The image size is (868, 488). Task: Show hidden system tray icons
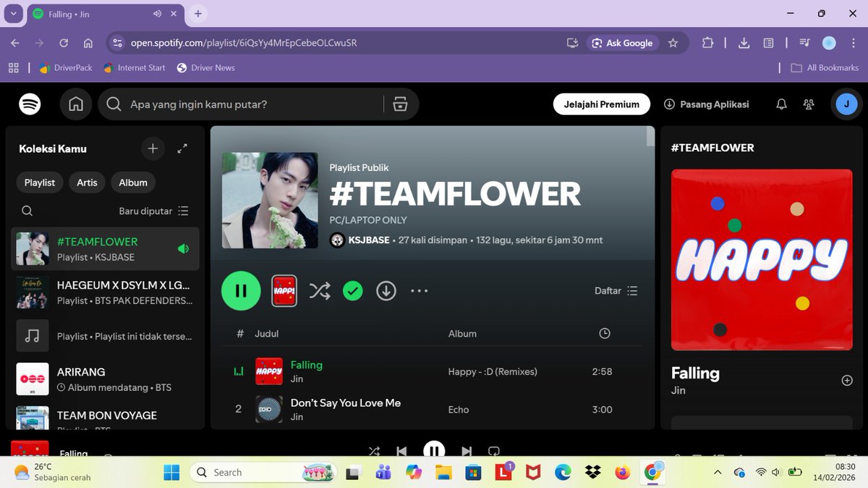coord(717,472)
